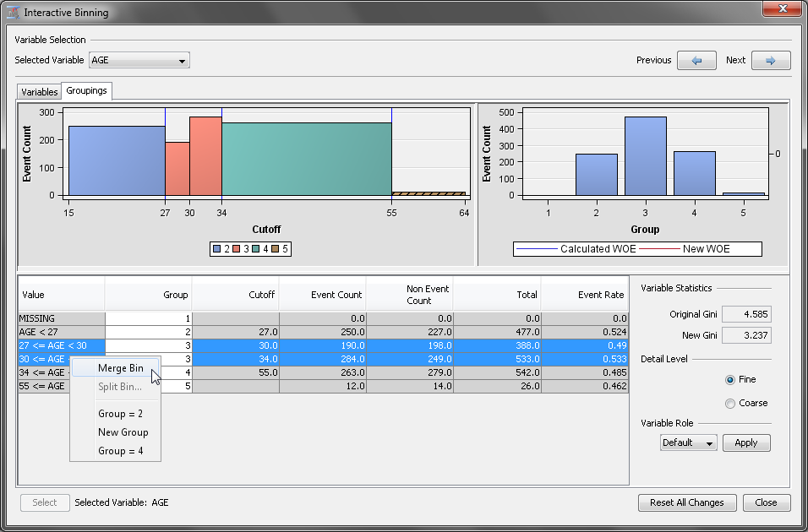Open the Selected Variable AGE dropdown
The image size is (808, 532).
pyautogui.click(x=139, y=60)
